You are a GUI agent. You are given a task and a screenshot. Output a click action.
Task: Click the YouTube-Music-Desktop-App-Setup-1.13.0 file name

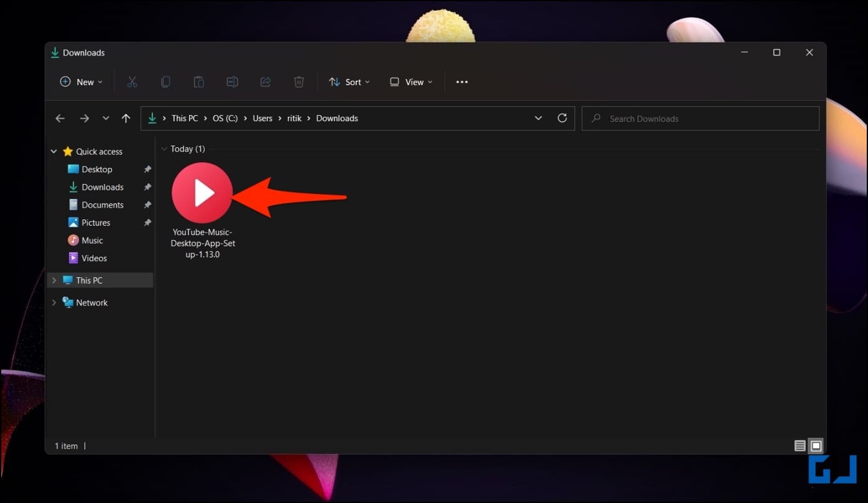point(203,243)
